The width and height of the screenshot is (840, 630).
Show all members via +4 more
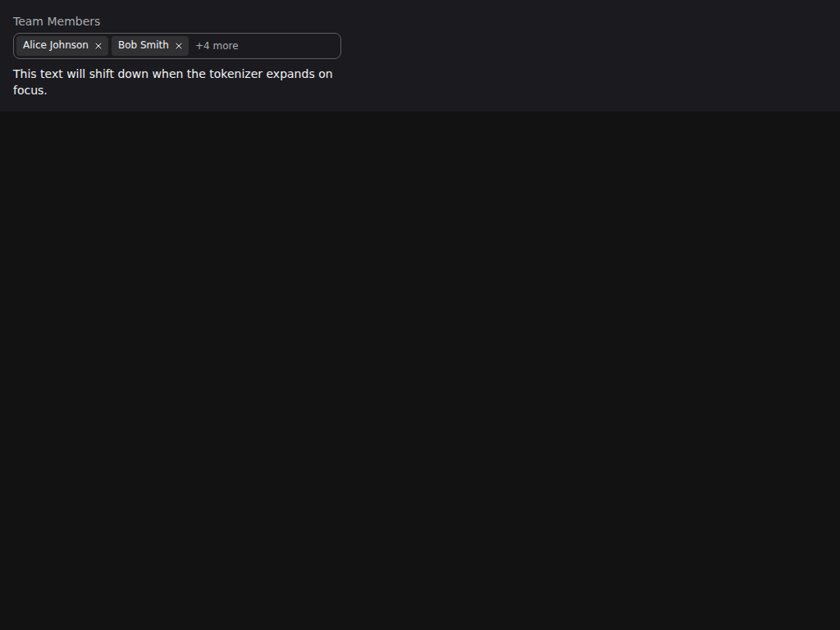point(217,46)
